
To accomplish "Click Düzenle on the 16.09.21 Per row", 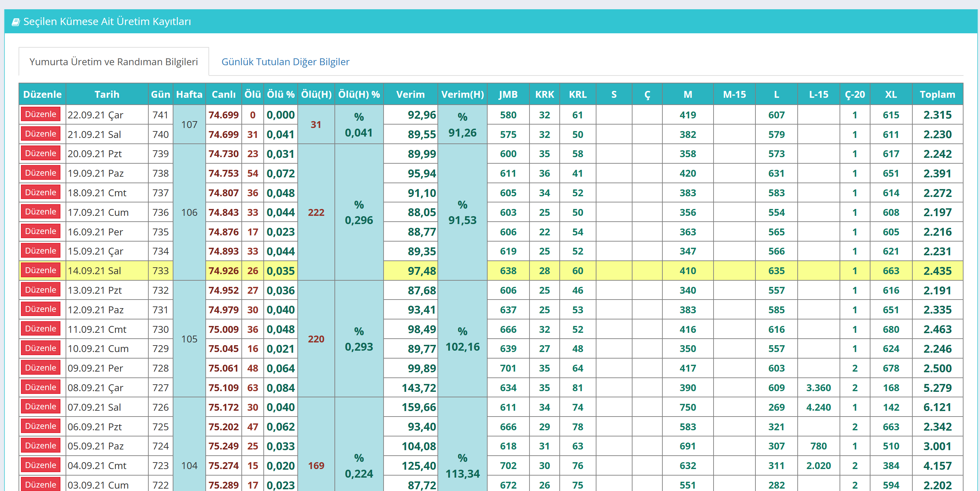I will click(41, 231).
